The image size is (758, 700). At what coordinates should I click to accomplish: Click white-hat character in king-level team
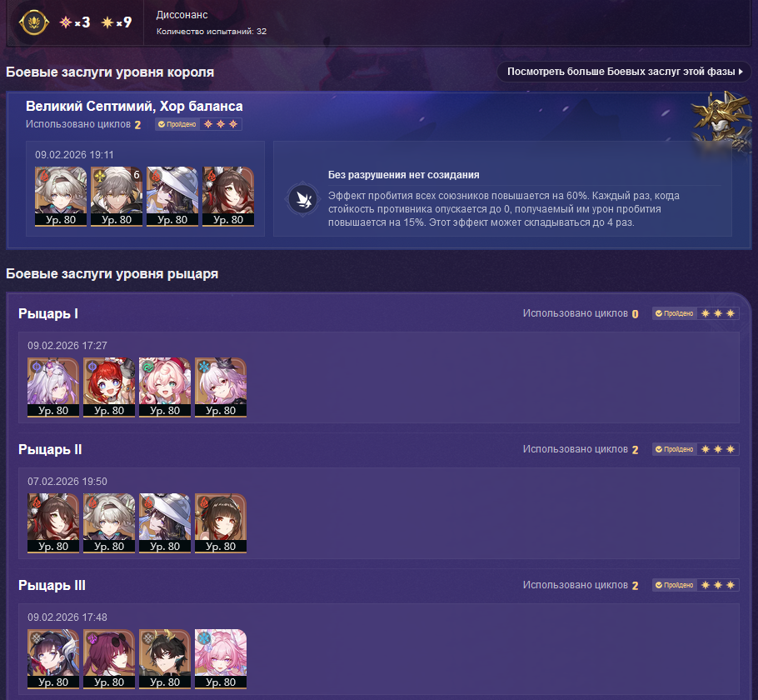coord(172,197)
